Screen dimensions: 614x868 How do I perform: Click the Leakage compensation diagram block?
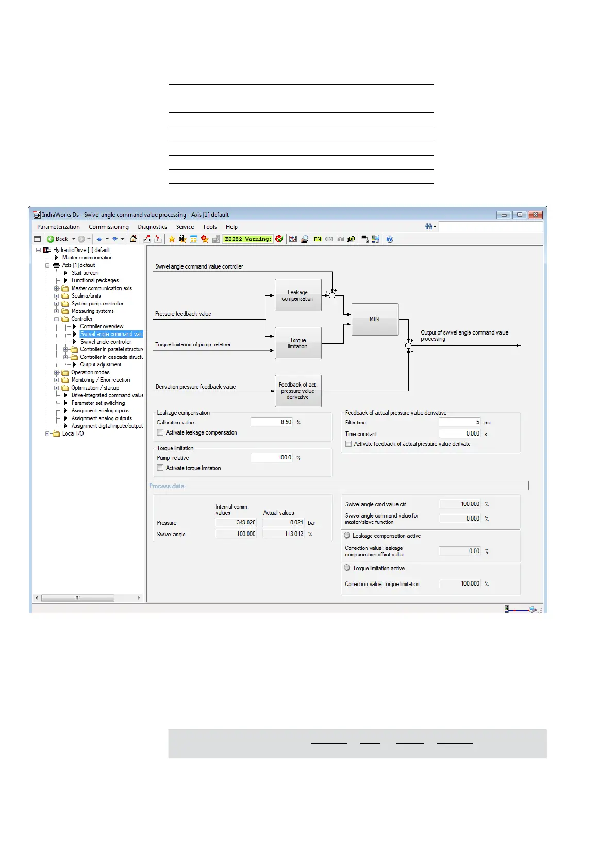click(x=298, y=295)
